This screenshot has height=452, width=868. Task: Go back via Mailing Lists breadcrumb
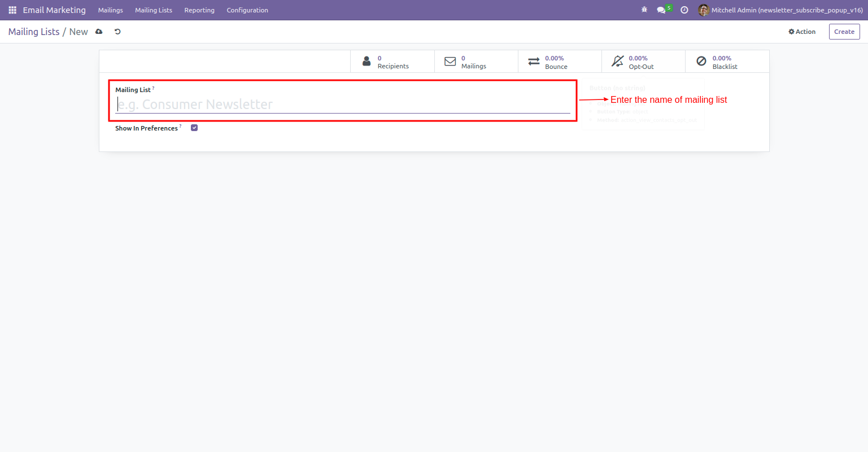coord(34,32)
